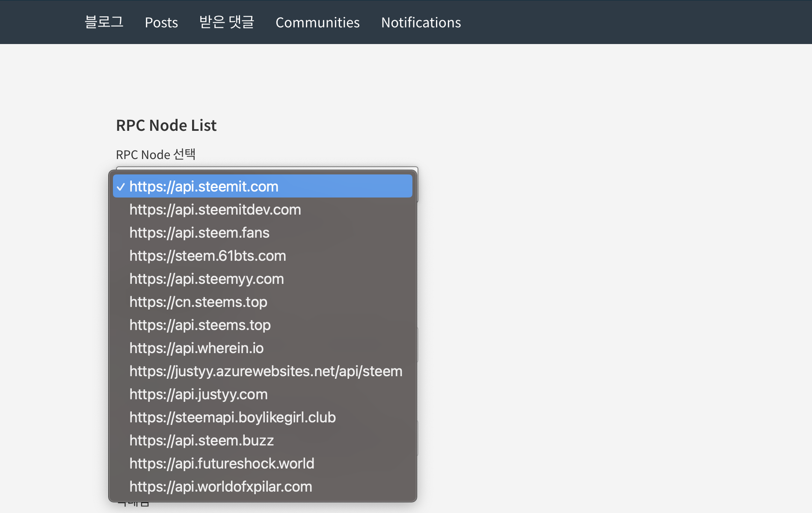Select https://steemapi.boylikegirl.club node
Image resolution: width=812 pixels, height=513 pixels.
coord(263,417)
